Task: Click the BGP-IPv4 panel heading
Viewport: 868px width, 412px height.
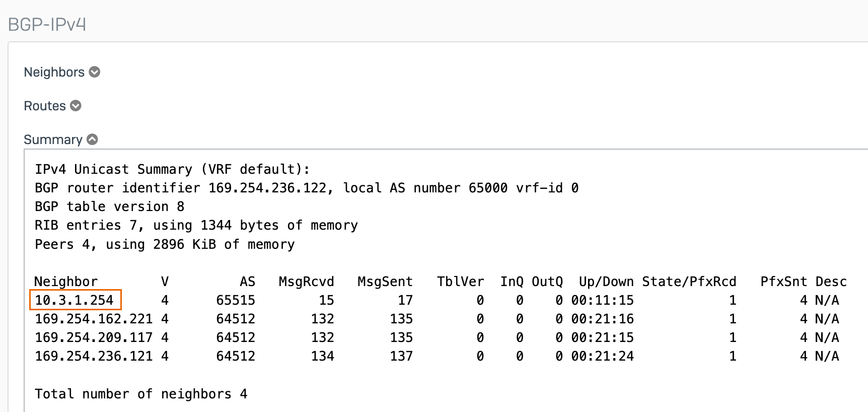Action: 47,24
